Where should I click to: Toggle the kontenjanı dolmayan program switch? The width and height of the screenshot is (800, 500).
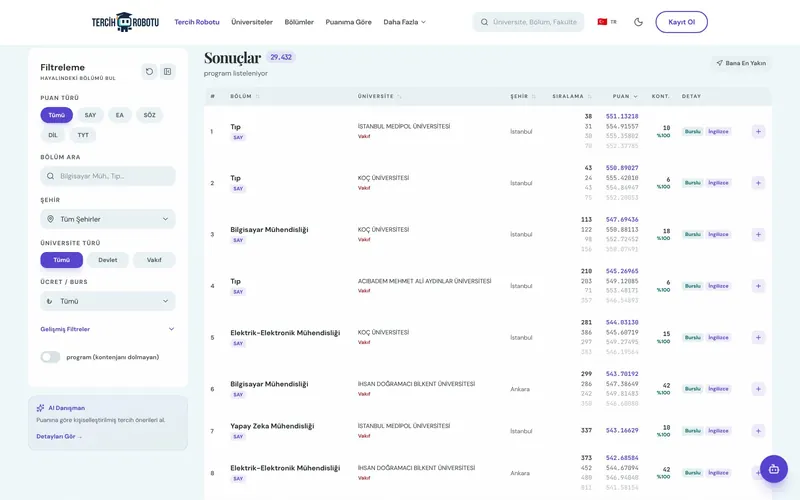click(x=50, y=357)
